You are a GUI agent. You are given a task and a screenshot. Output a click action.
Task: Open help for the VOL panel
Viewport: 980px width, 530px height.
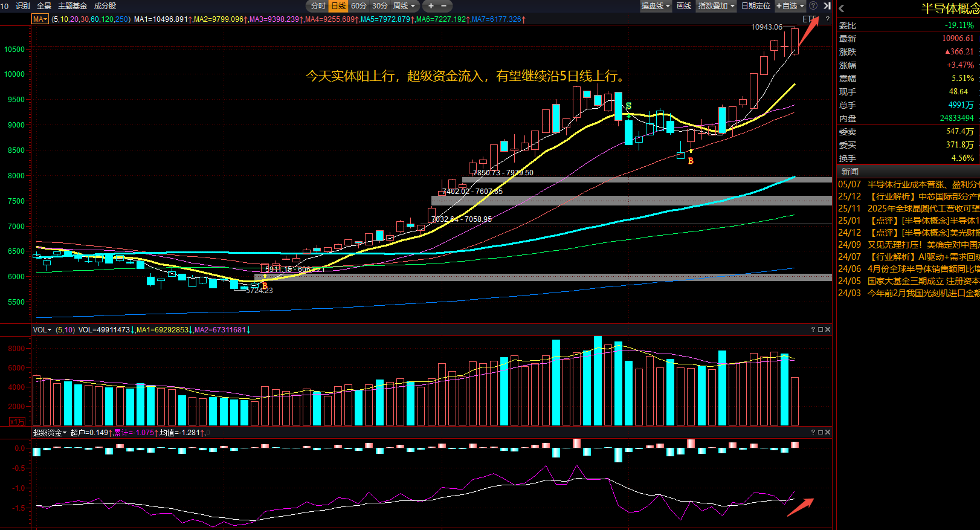[x=813, y=329]
